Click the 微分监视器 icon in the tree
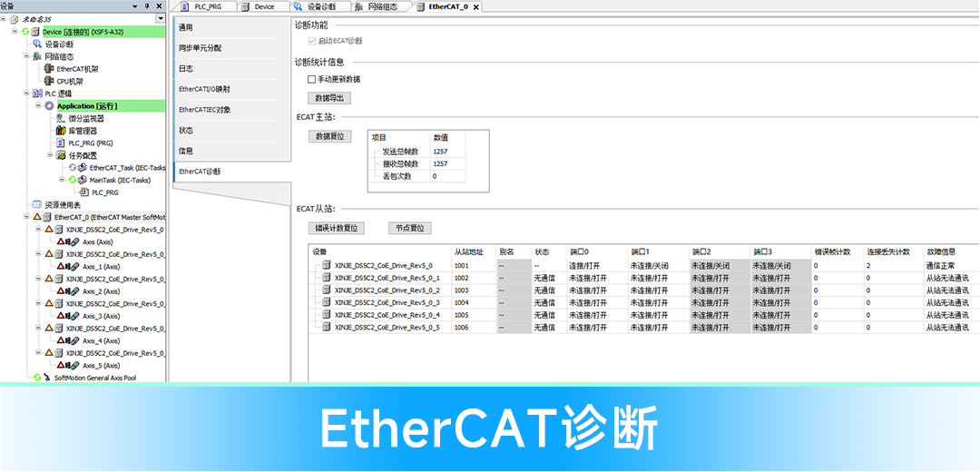Image resolution: width=980 pixels, height=472 pixels. click(61, 118)
